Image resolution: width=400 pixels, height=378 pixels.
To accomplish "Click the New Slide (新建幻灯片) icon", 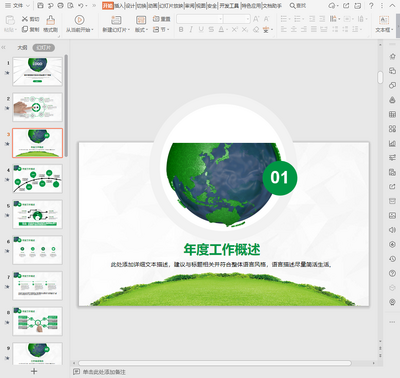I will click(116, 20).
